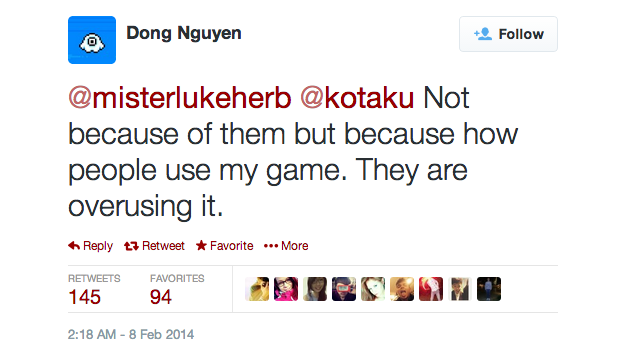Open the third user avatar with long dark hair
Image resolution: width=640 pixels, height=360 pixels.
point(315,289)
